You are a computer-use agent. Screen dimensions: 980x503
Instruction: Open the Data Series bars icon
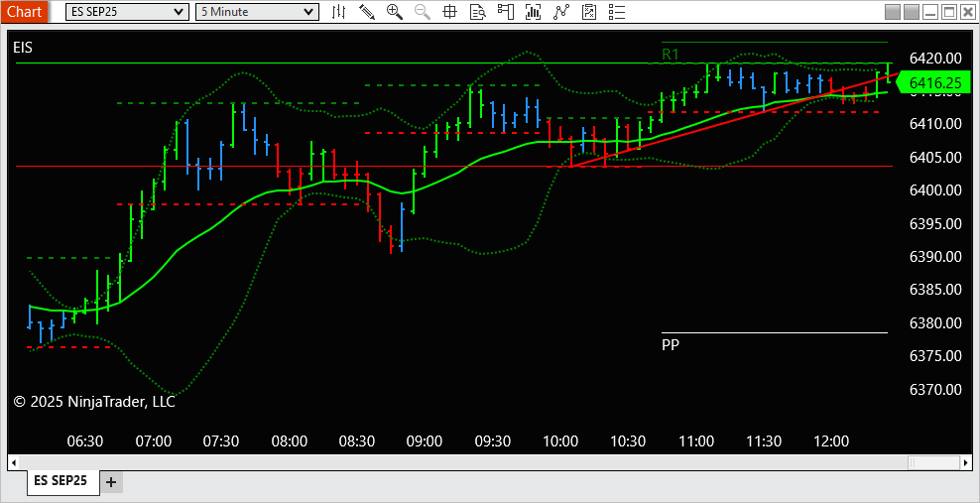(x=339, y=11)
